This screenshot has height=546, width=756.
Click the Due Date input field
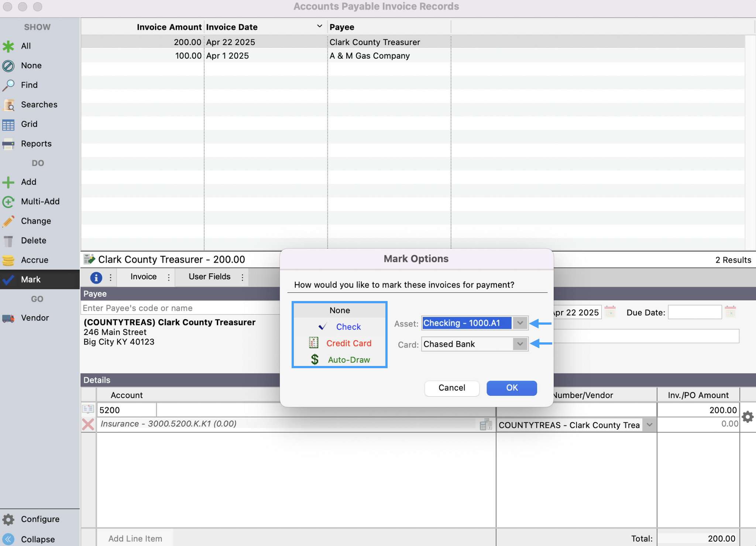pos(694,313)
